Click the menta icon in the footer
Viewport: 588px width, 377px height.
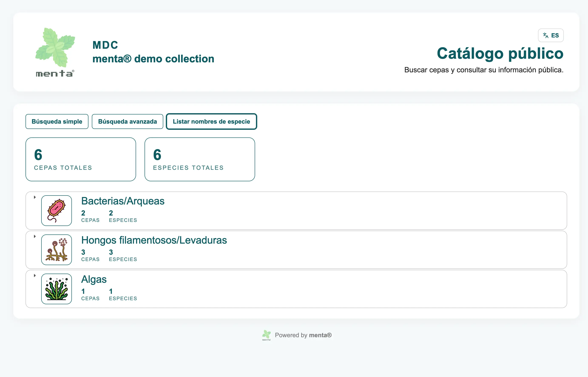tap(266, 335)
